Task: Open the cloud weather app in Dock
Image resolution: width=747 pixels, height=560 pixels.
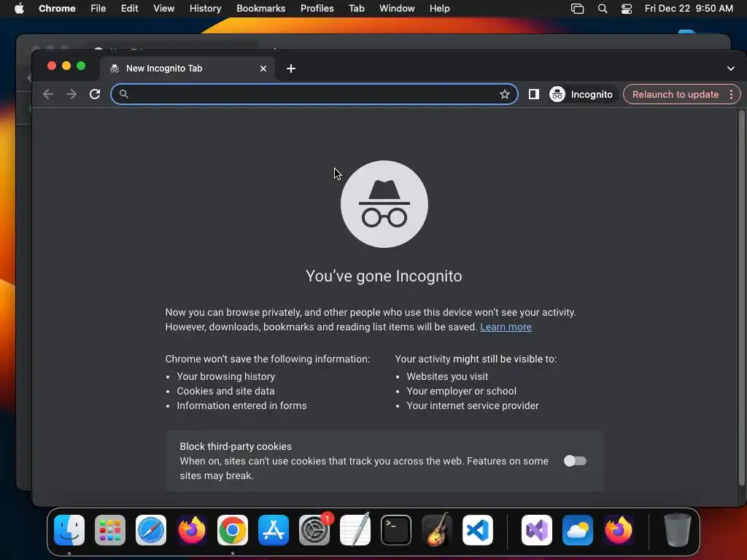Action: tap(578, 530)
